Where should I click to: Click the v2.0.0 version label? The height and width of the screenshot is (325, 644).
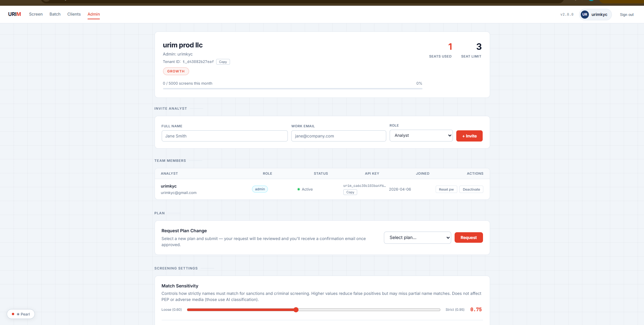[x=567, y=15]
